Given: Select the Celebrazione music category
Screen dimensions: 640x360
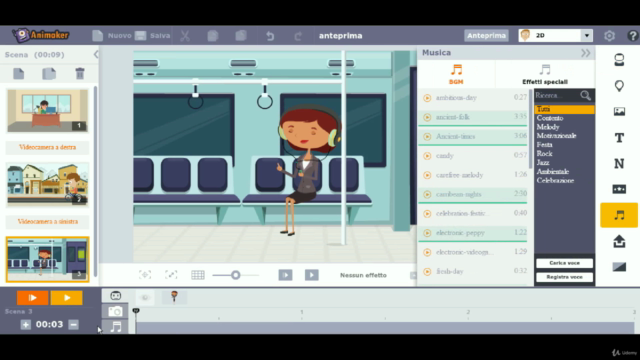Looking at the screenshot, I should pyautogui.click(x=555, y=181).
